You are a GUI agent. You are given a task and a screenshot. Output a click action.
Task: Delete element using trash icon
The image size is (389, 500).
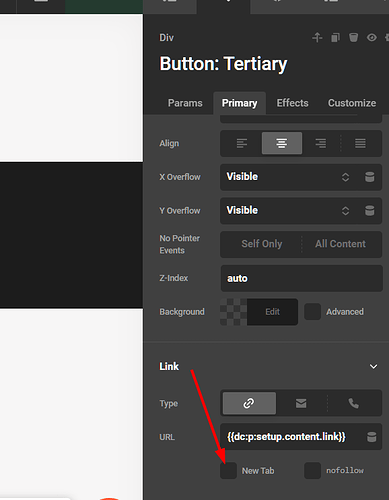pyautogui.click(x=353, y=37)
